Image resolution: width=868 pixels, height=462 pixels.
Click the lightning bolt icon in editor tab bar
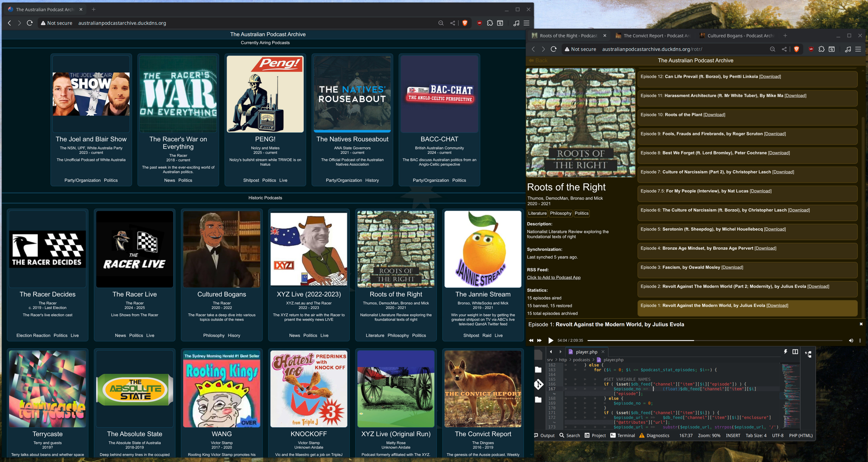pos(785,352)
